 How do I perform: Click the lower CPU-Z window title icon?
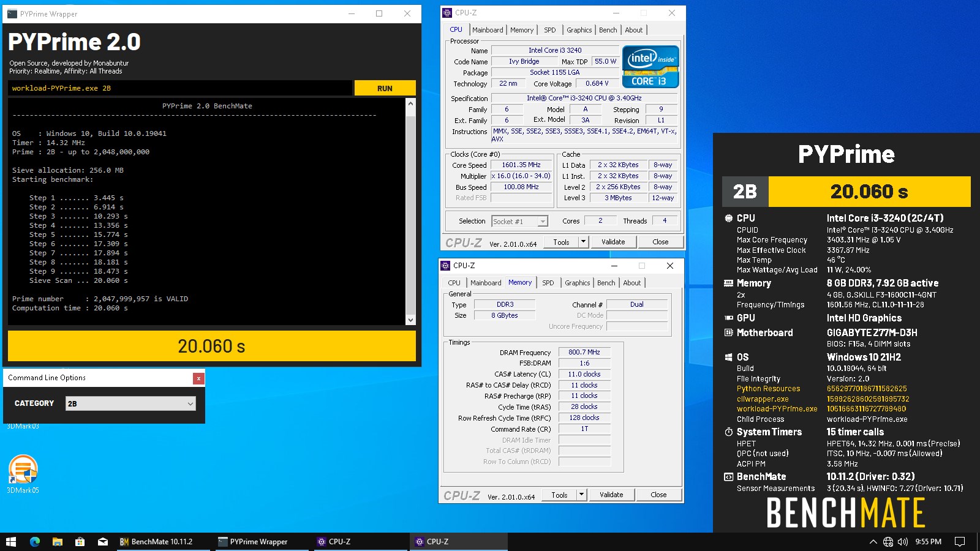coord(445,266)
